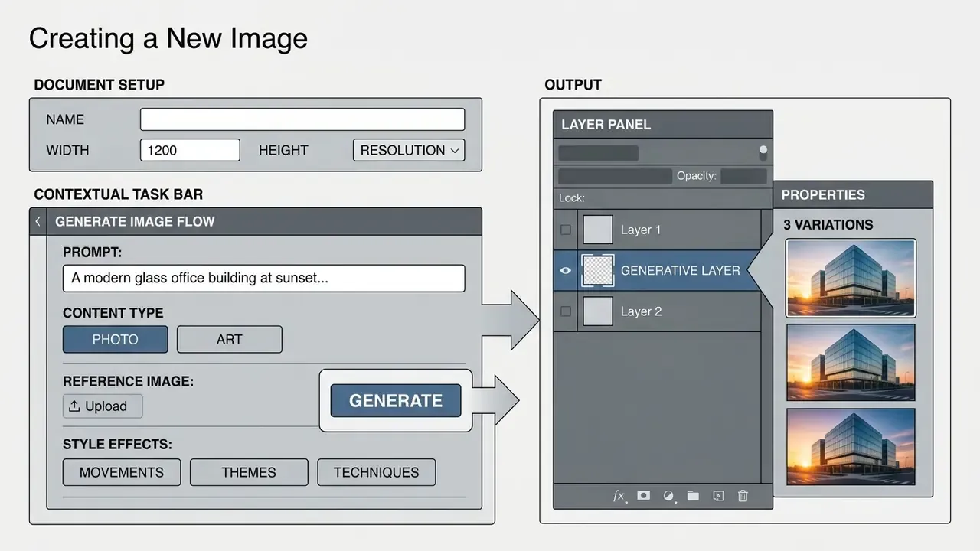Toggle the visibility box of Layer 2
Viewport: 980px width, 551px height.
pyautogui.click(x=566, y=311)
